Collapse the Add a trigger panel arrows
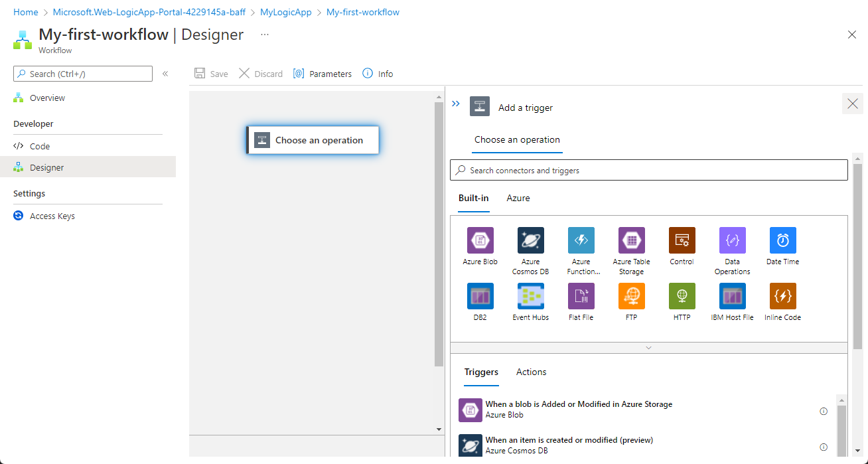The height and width of the screenshot is (464, 868). pyautogui.click(x=456, y=104)
